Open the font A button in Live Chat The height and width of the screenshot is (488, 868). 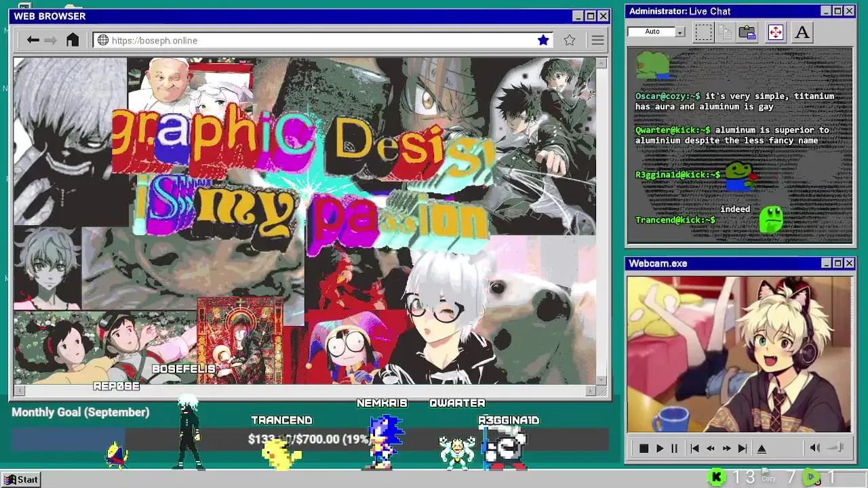point(802,32)
